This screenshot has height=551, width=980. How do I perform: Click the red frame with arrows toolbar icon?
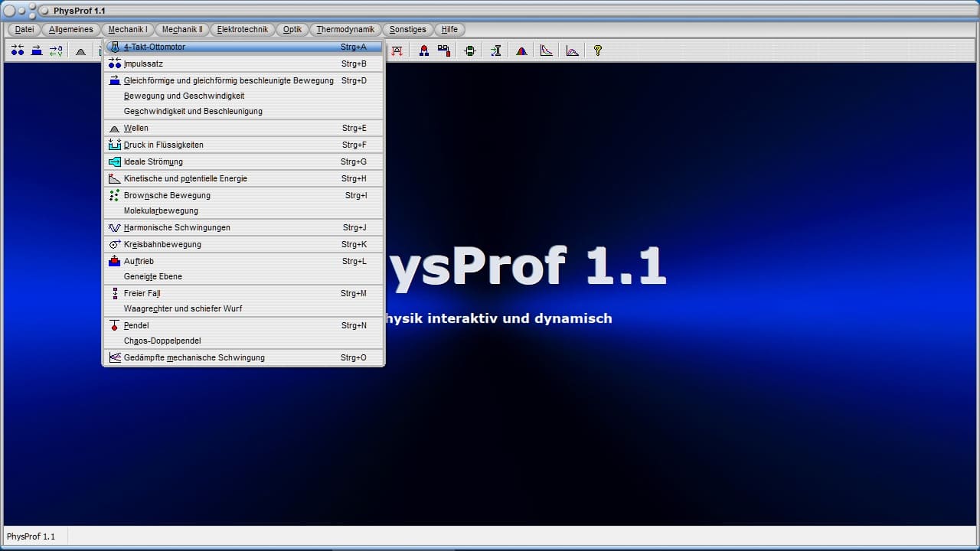[397, 51]
